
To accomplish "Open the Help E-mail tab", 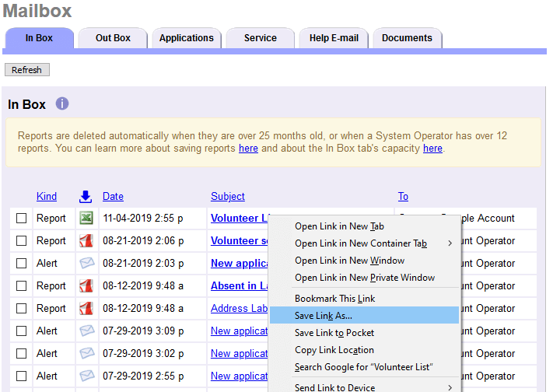I will coord(334,38).
